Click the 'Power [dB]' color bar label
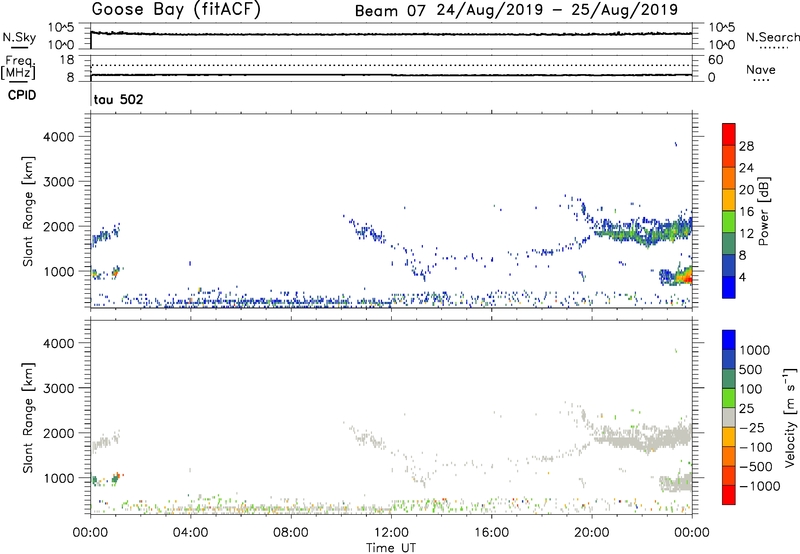Screen dimensions: 800x554 [x=763, y=211]
